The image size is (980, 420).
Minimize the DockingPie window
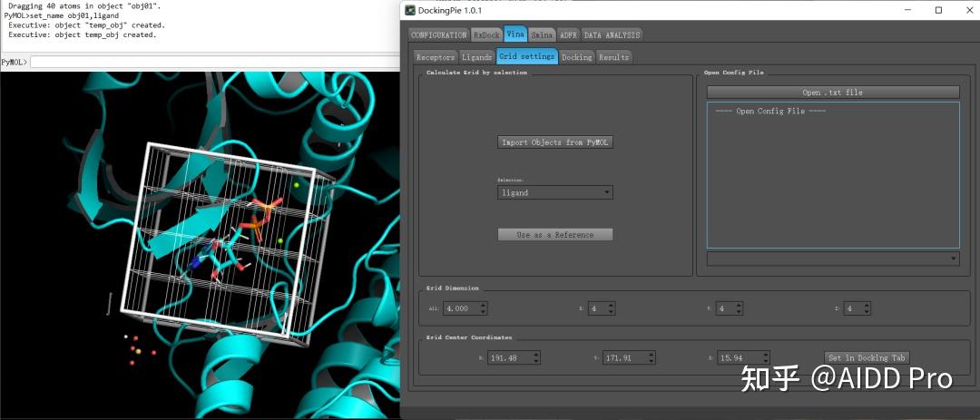coord(908,10)
